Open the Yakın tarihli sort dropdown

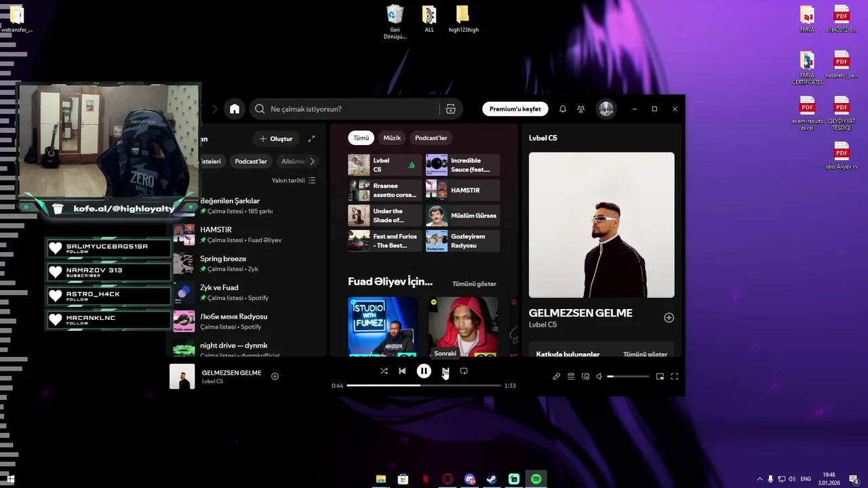pos(293,180)
